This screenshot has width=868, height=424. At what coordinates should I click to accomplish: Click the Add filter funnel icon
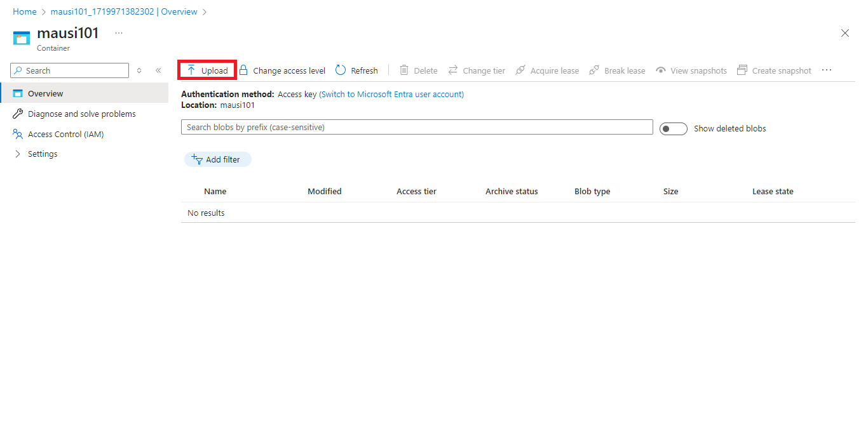197,159
